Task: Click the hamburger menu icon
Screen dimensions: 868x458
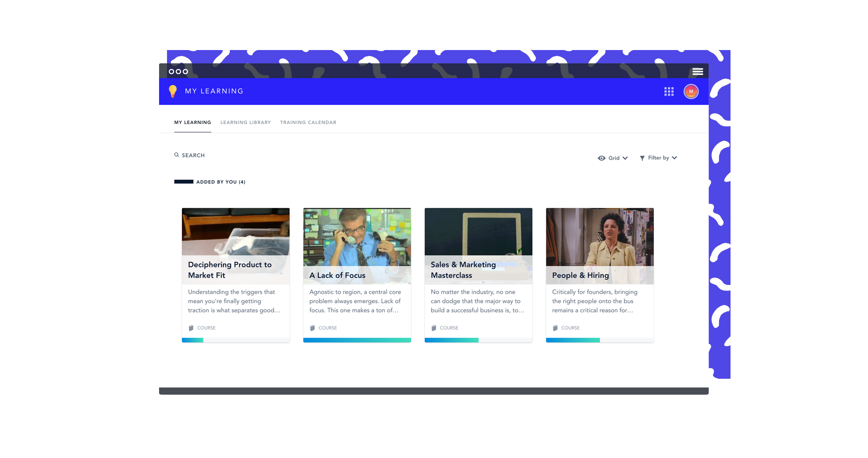Action: pyautogui.click(x=698, y=72)
